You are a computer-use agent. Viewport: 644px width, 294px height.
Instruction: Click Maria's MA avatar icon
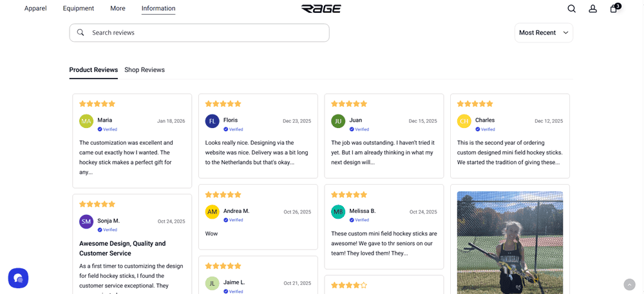86,121
